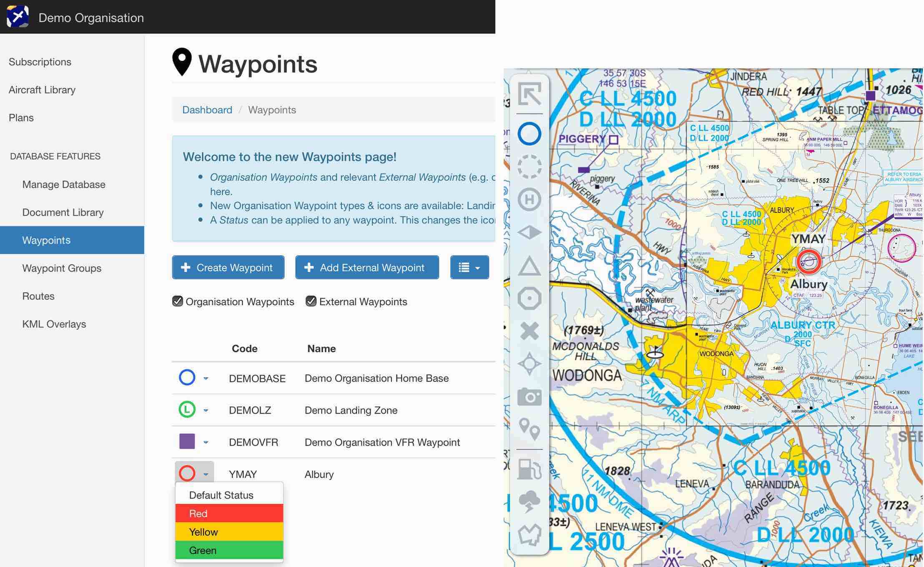The image size is (924, 567).
Task: Open DEMOVFR status dropdown arrow
Action: pos(206,442)
